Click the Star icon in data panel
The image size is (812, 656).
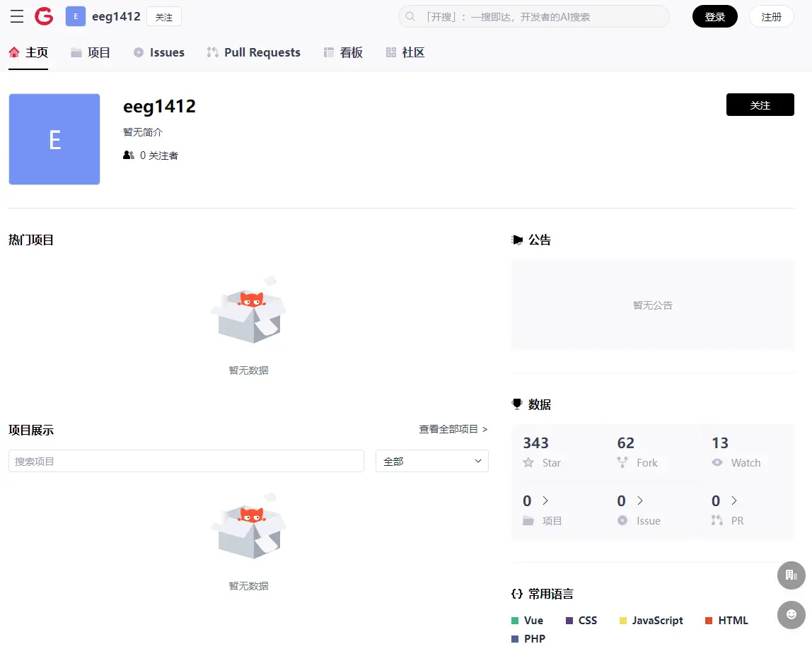click(x=528, y=463)
